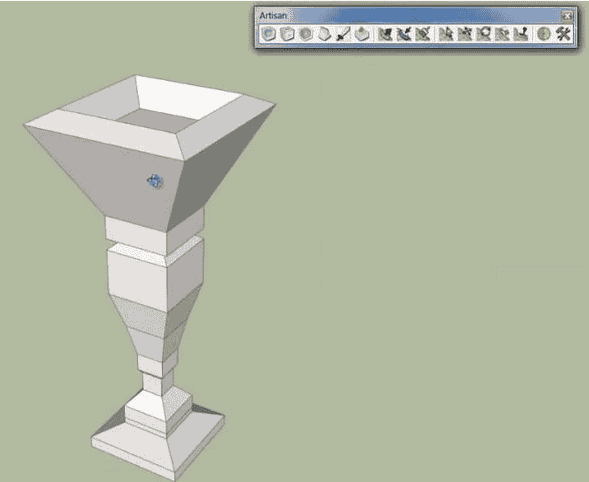The width and height of the screenshot is (589, 482).
Task: Pick the Vertex Select tool
Action: (446, 34)
